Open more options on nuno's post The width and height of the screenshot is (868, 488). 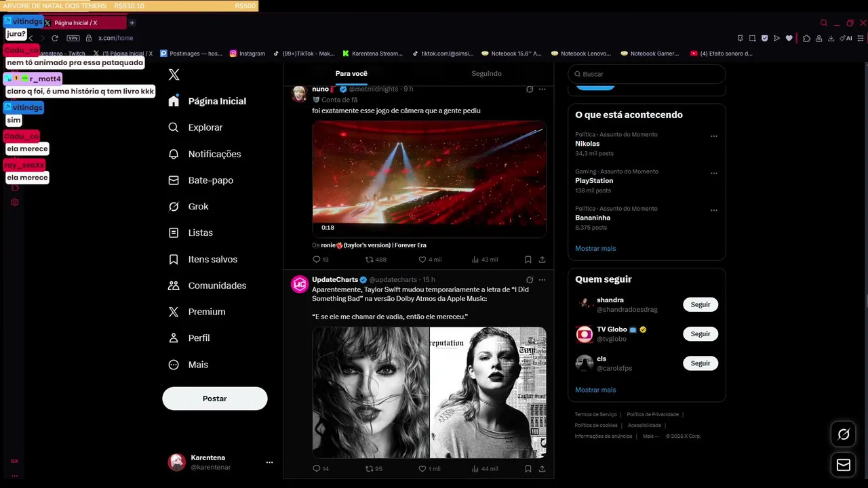click(x=542, y=89)
